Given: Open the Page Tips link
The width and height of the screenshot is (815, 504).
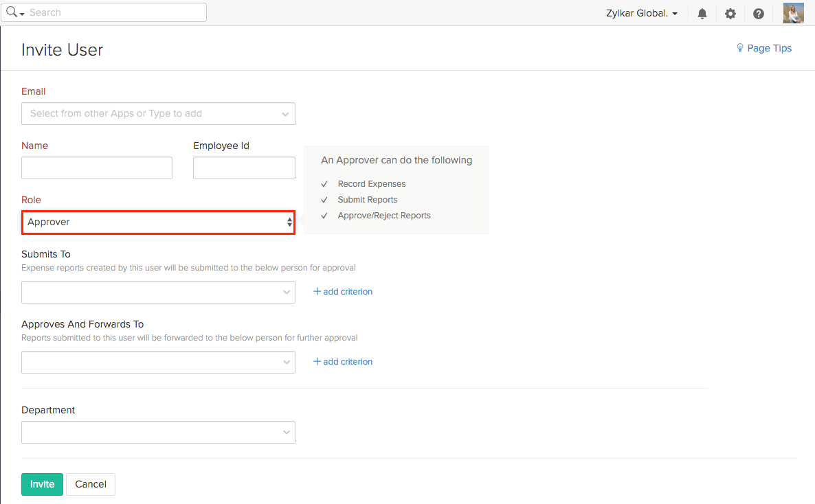Looking at the screenshot, I should click(769, 48).
